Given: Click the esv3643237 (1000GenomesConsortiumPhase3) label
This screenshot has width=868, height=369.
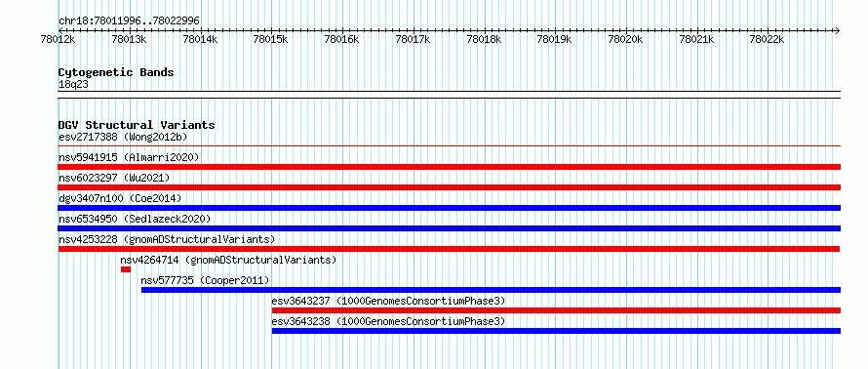Looking at the screenshot, I should (388, 301).
